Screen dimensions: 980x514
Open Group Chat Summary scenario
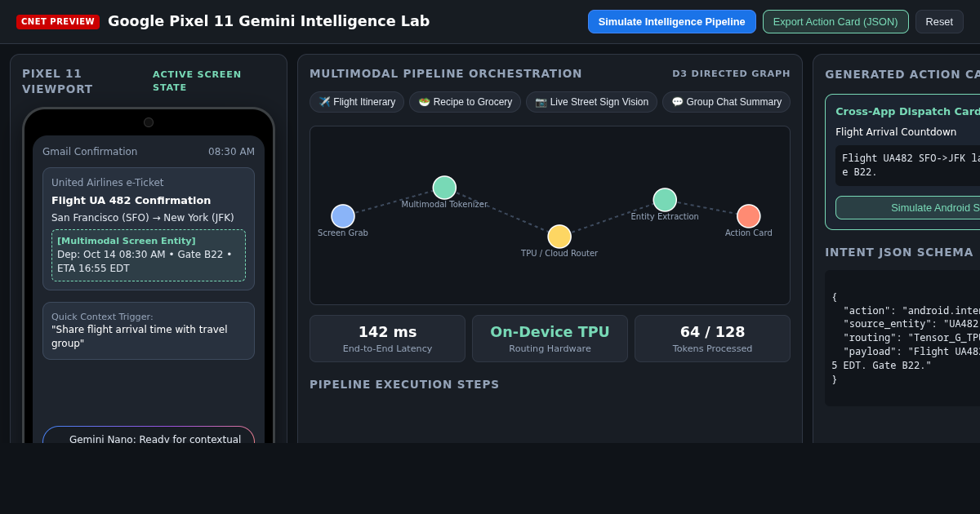pos(726,102)
